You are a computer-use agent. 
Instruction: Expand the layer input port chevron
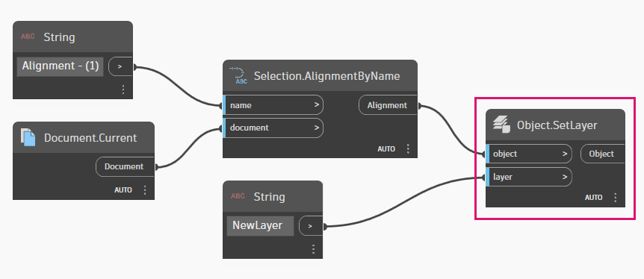click(x=565, y=177)
